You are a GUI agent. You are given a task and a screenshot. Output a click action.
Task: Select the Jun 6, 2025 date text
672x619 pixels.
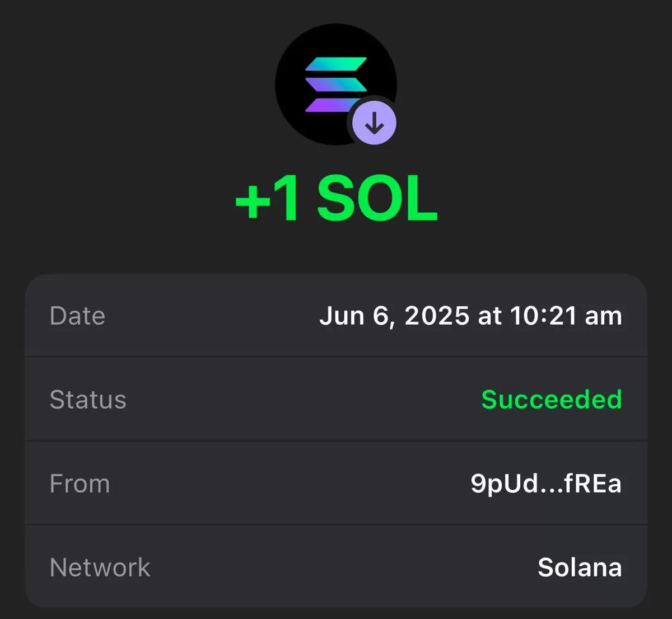tap(394, 316)
